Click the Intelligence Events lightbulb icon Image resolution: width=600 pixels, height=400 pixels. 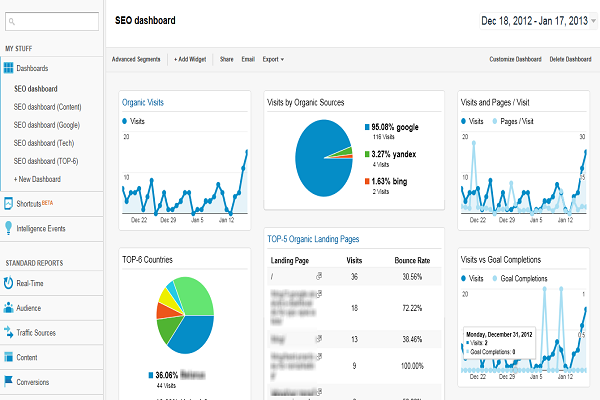[x=8, y=228]
